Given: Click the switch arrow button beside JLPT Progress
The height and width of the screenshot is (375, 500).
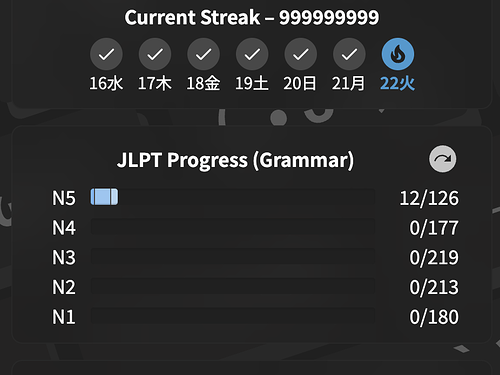Looking at the screenshot, I should point(443,159).
